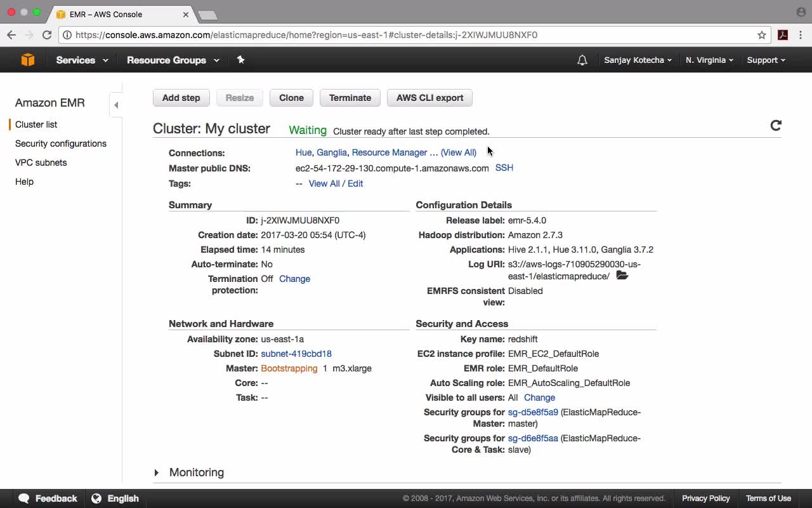Click the cluster ID j-2XIWJMUU8NXF0 text

coord(300,220)
